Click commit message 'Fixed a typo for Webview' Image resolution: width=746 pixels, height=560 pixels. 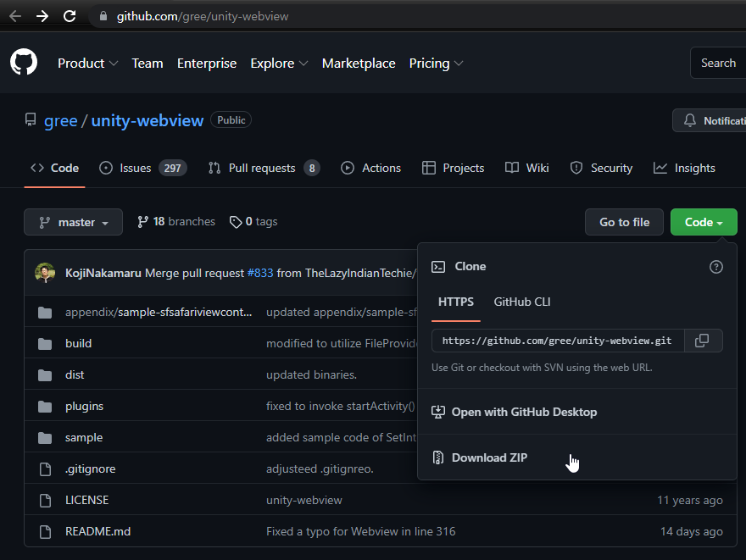point(360,531)
